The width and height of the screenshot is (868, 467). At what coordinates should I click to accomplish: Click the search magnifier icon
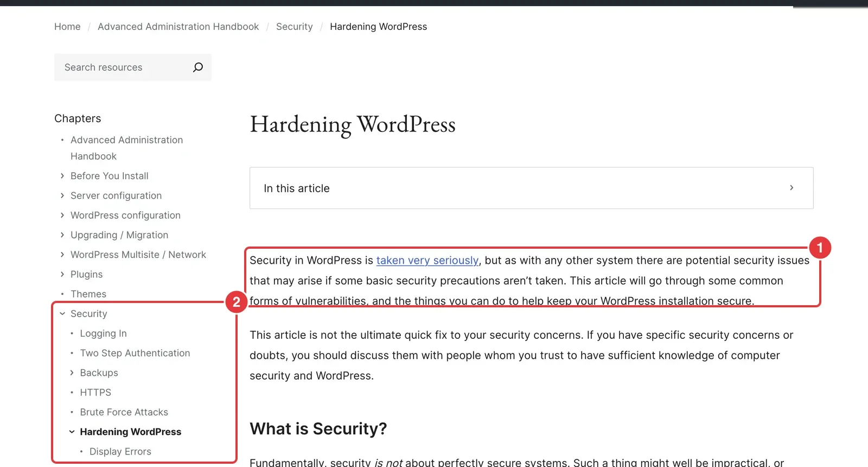pyautogui.click(x=198, y=67)
